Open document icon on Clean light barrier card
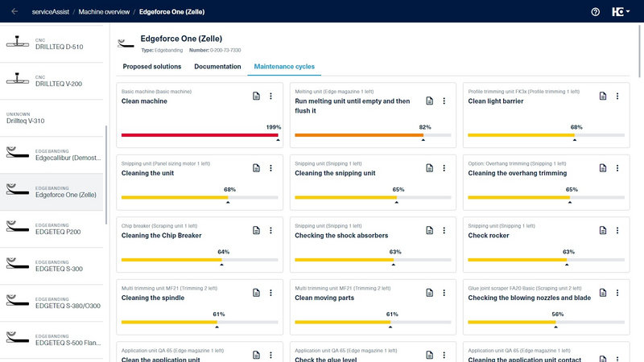Image resolution: width=644 pixels, height=362 pixels. click(x=603, y=97)
